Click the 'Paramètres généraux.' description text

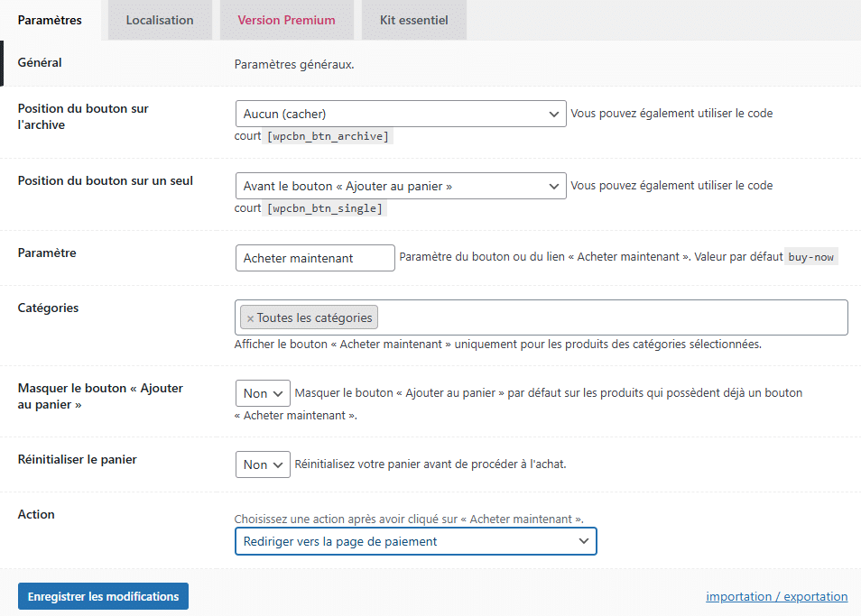coord(293,64)
